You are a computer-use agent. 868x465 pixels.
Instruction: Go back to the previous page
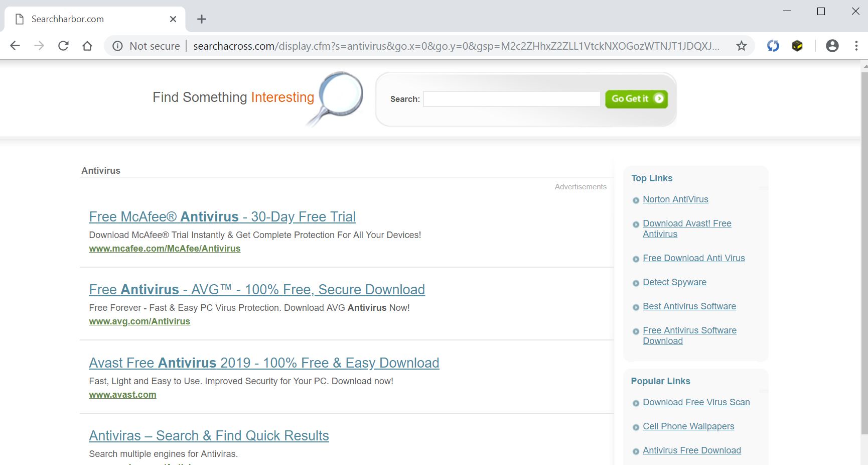click(x=15, y=46)
